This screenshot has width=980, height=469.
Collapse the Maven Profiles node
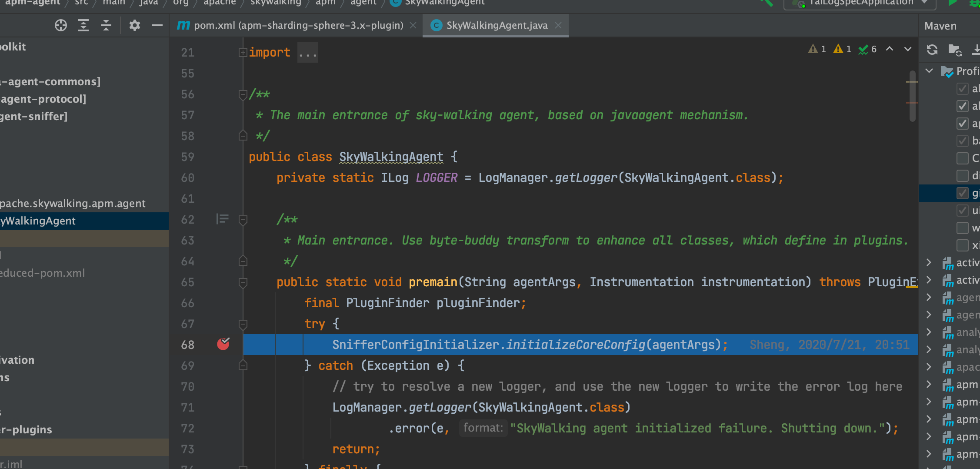pos(930,71)
